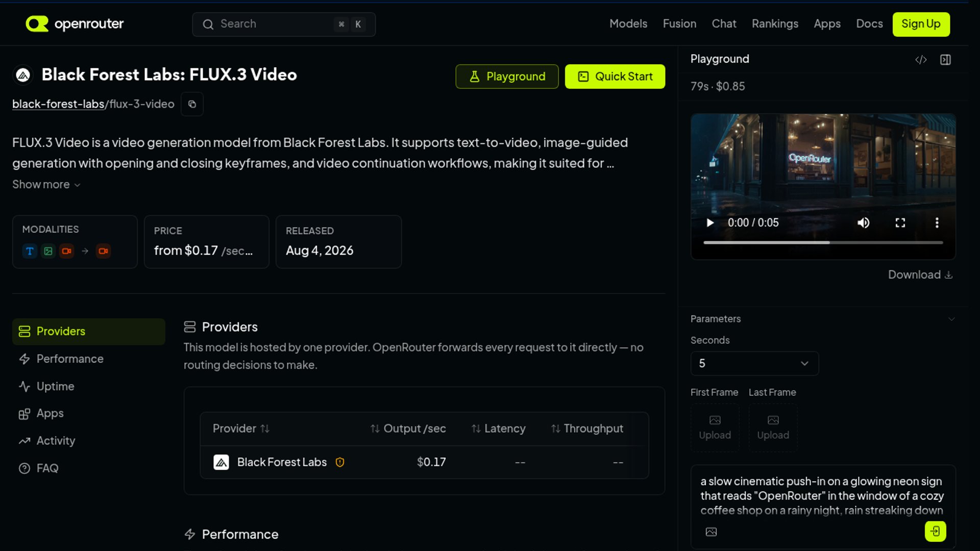980x551 pixels.
Task: Mute the video volume
Action: point(863,223)
